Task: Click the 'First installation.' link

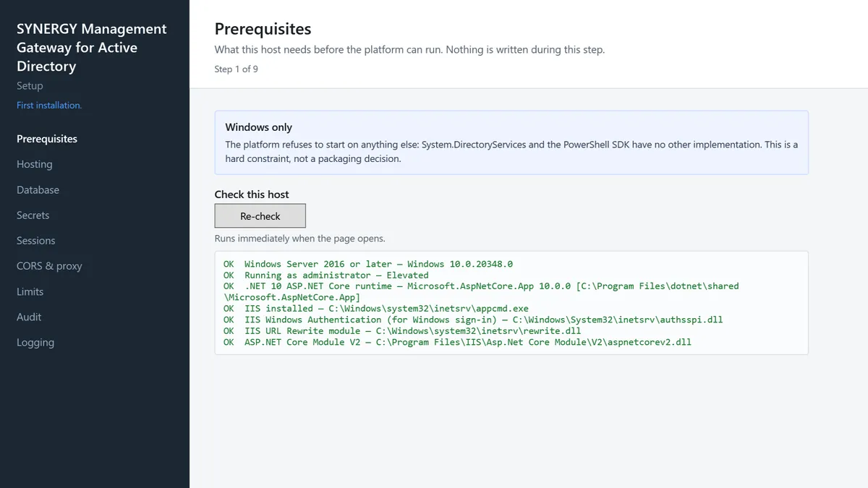Action: [49, 106]
